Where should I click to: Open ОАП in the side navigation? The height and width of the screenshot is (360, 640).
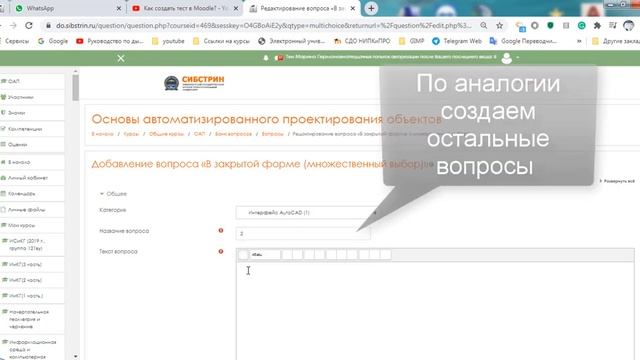pos(32,81)
